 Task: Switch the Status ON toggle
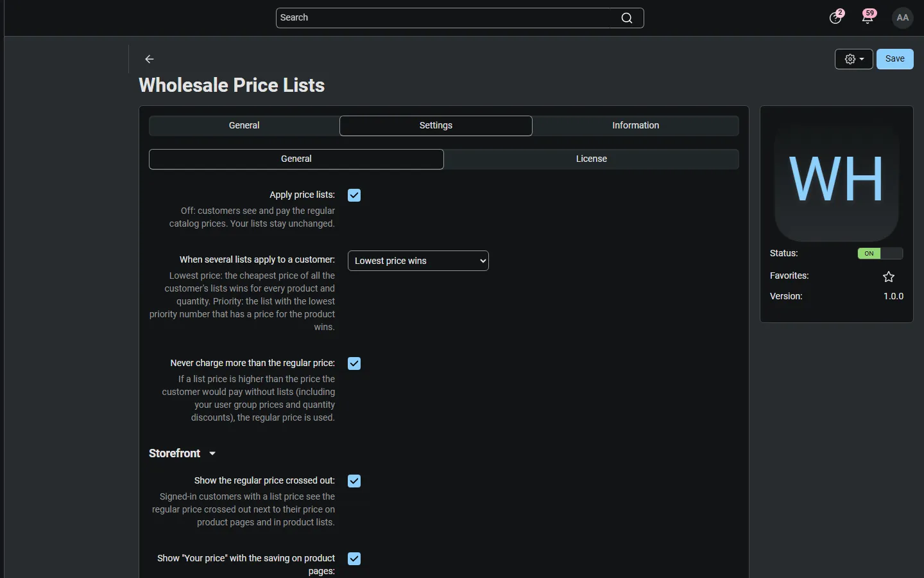click(880, 254)
